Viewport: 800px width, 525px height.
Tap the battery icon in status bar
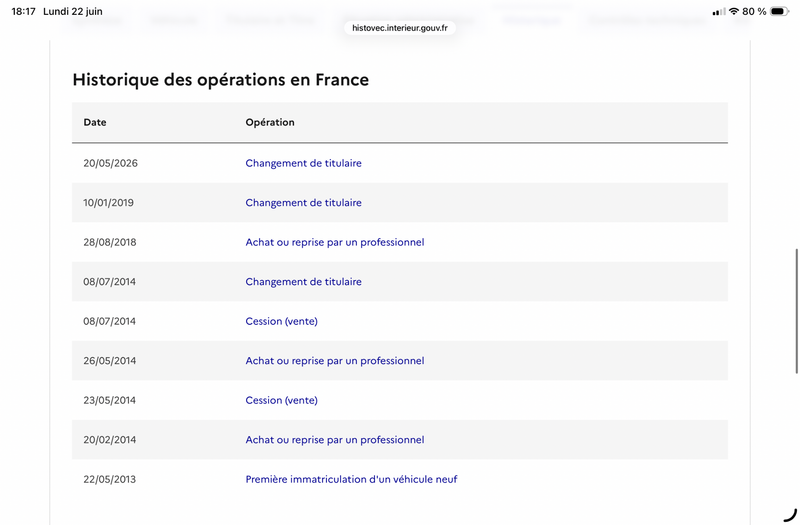click(779, 11)
